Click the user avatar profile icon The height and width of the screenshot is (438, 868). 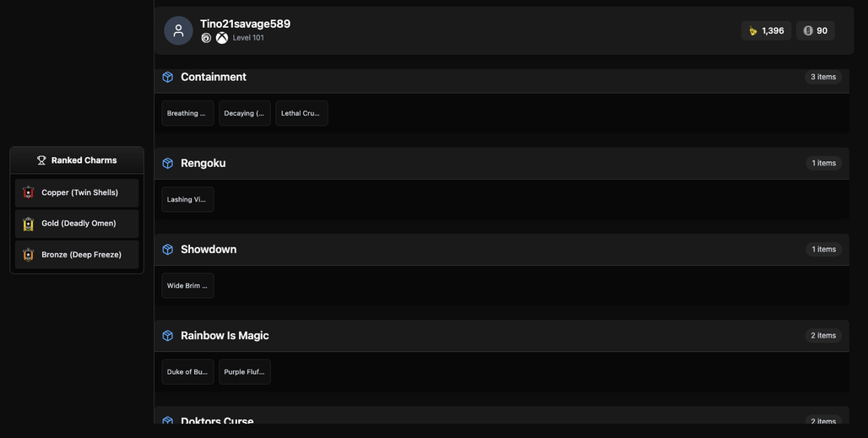[178, 31]
